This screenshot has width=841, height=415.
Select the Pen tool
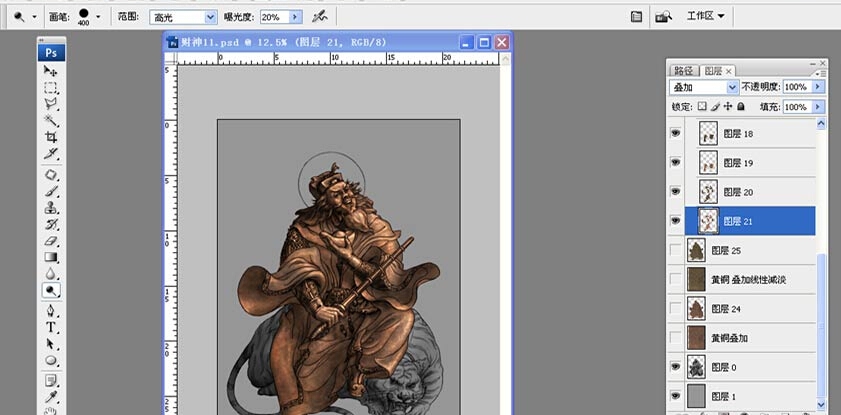point(51,311)
